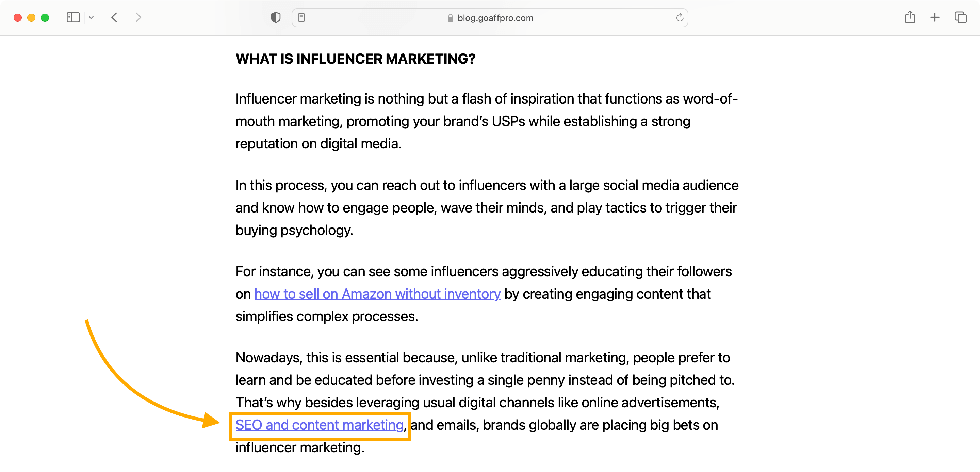The image size is (980, 472).
Task: Enter full screen with green button
Action: pos(45,17)
